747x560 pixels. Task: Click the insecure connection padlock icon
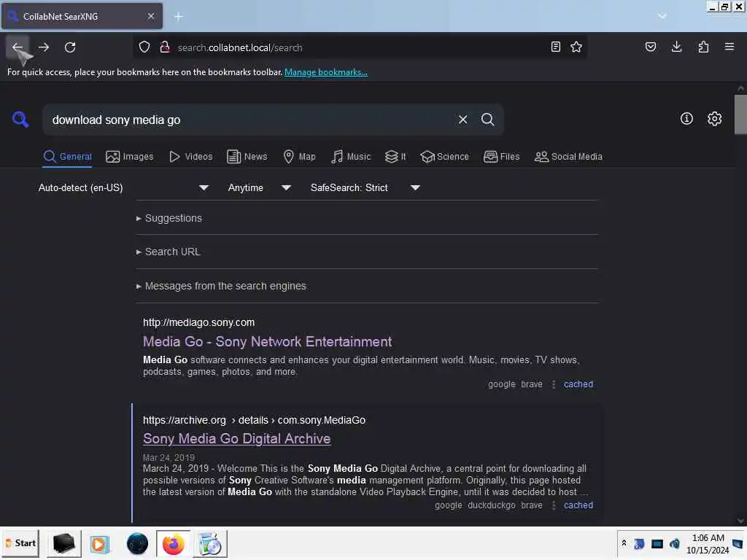click(165, 47)
